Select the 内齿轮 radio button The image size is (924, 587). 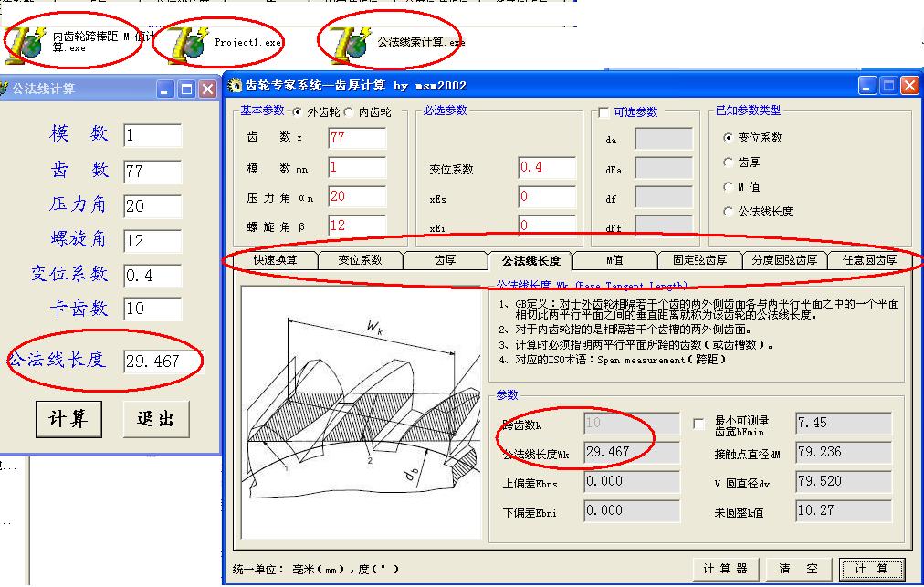349,111
